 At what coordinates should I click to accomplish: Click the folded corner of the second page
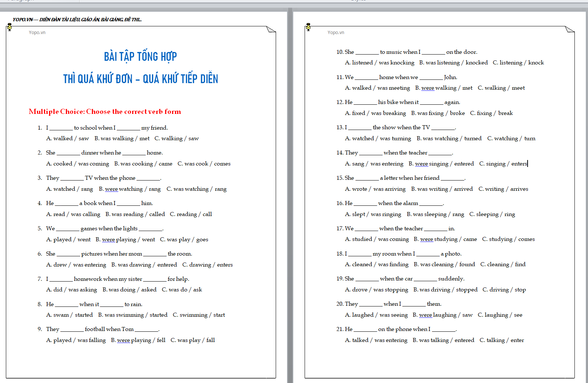coord(570,29)
